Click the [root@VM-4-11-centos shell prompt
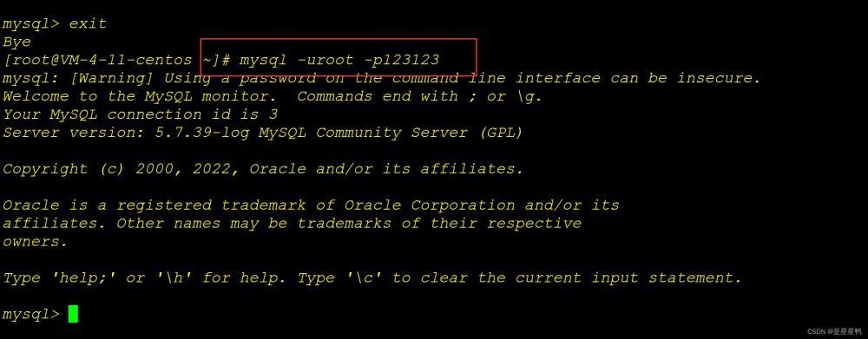Screen dimensions: 868x339 99,60
